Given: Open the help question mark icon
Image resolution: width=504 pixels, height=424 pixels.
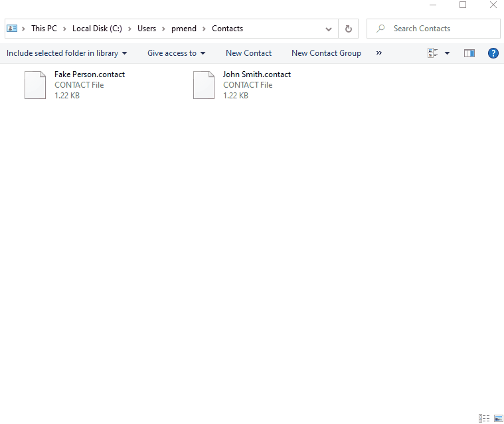Looking at the screenshot, I should tap(493, 53).
